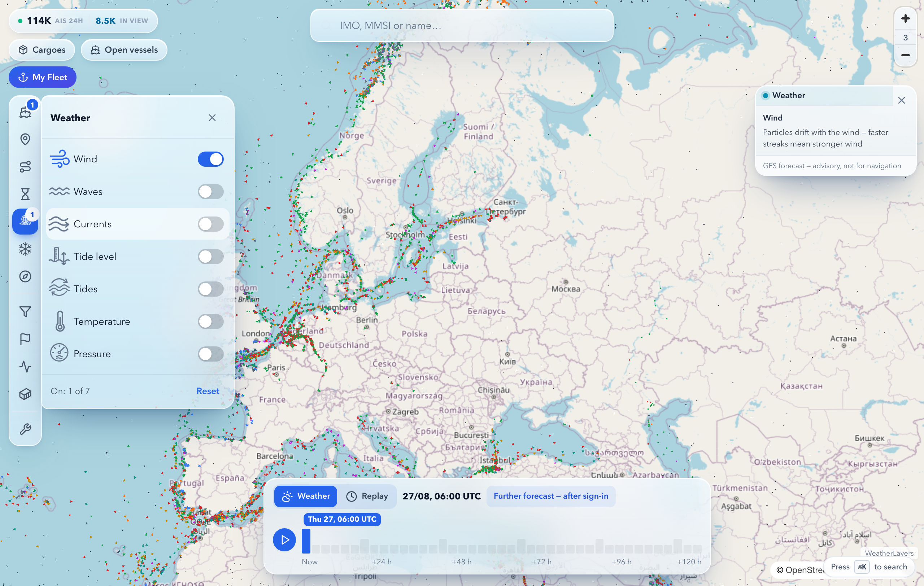Open the Open vessels button
The height and width of the screenshot is (586, 924).
pyautogui.click(x=124, y=50)
